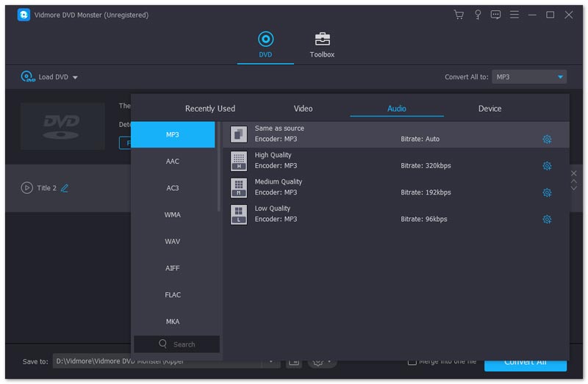This screenshot has width=588, height=384.
Task: Choose the High Quality preset
Action: coord(396,161)
